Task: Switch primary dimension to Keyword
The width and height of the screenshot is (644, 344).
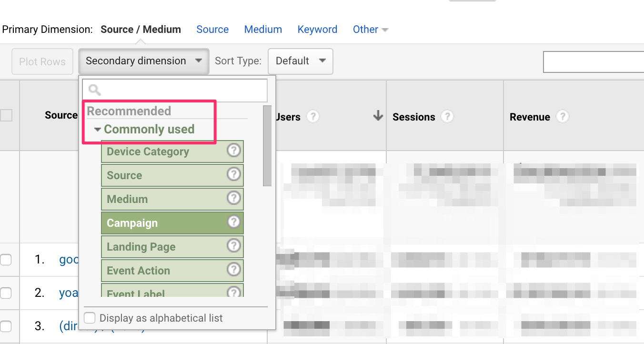Action: [317, 29]
